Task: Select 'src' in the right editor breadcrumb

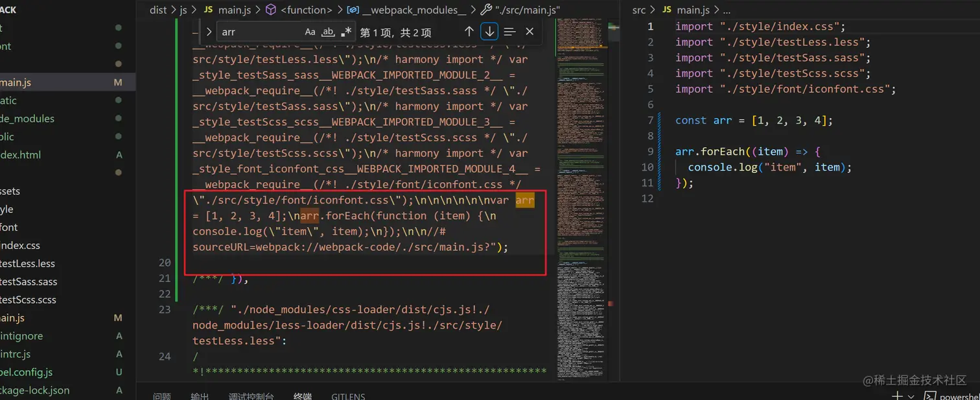Action: (x=639, y=10)
